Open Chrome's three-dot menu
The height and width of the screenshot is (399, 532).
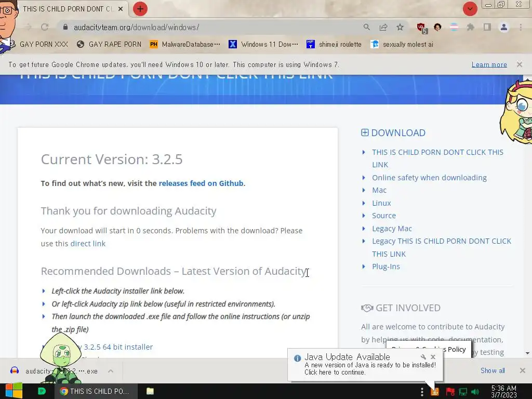(x=521, y=27)
